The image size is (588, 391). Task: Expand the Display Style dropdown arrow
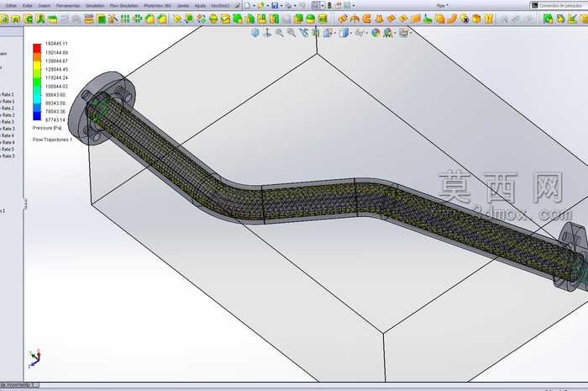[350, 33]
